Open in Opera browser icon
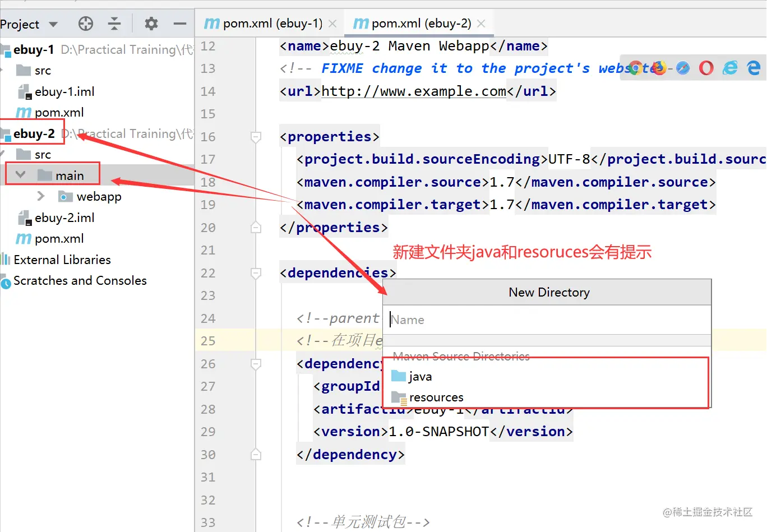 click(x=706, y=68)
